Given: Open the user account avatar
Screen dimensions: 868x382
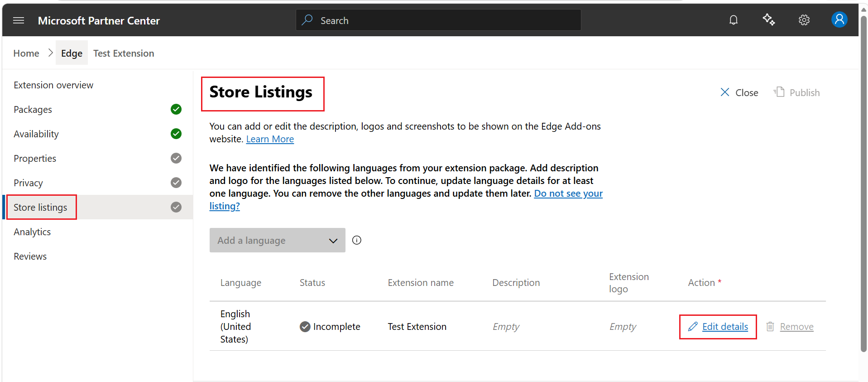Looking at the screenshot, I should click(839, 19).
